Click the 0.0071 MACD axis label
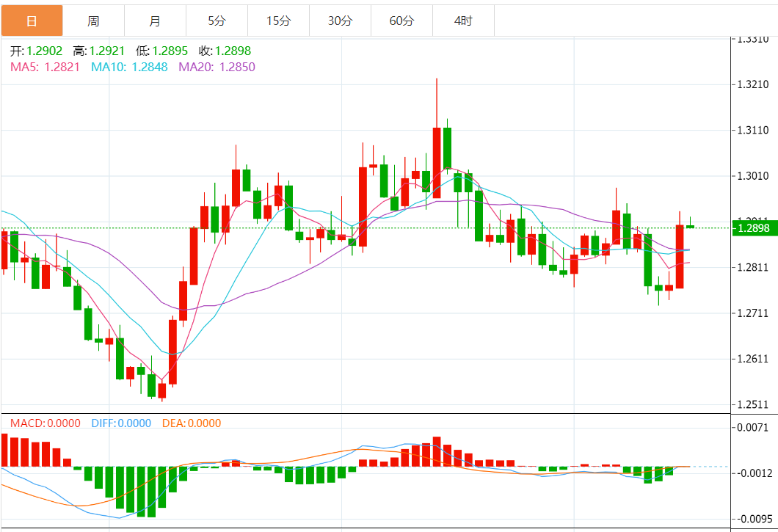Viewport: 778px width, 532px height. 753,427
